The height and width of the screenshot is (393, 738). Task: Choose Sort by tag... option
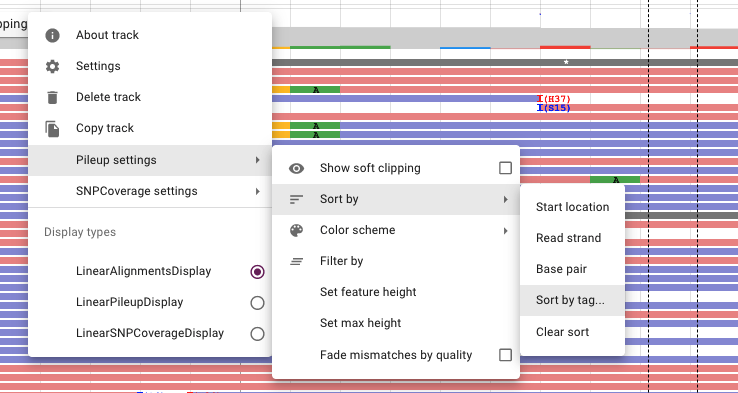(572, 300)
